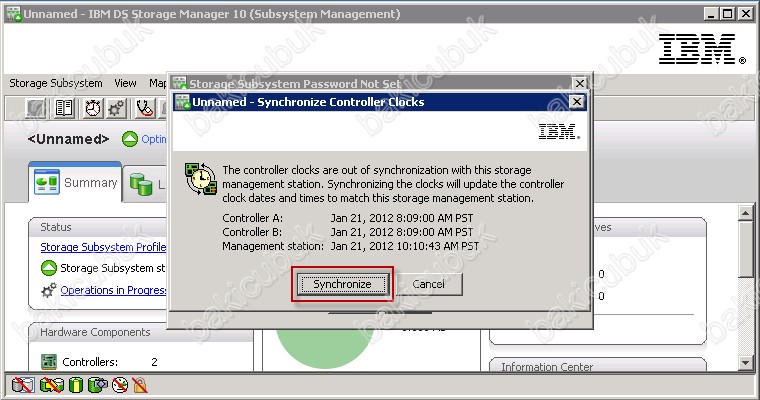This screenshot has height=400, width=760.
Task: Click the Controller A date and time
Action: [x=402, y=218]
